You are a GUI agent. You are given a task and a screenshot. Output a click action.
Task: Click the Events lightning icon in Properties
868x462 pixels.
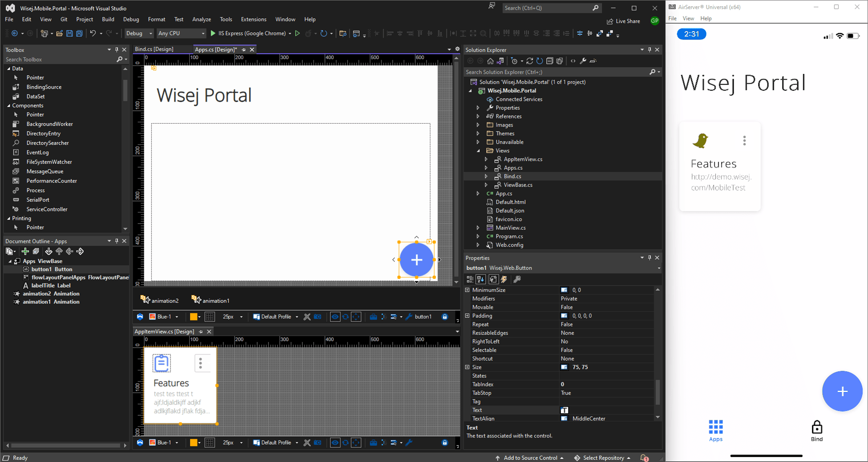pos(504,279)
